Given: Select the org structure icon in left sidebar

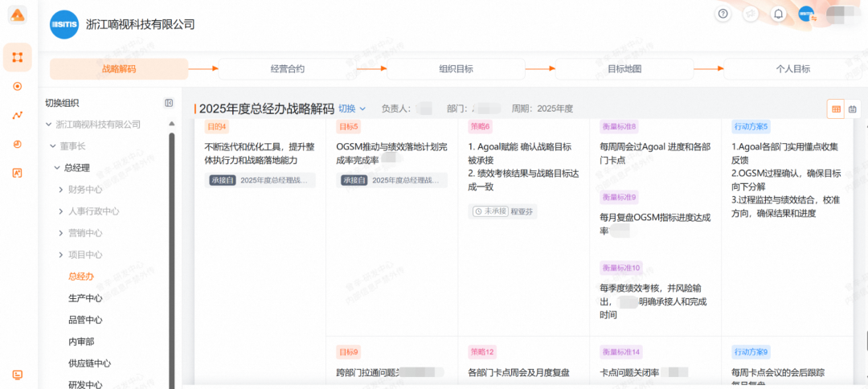Looking at the screenshot, I should pos(18,57).
